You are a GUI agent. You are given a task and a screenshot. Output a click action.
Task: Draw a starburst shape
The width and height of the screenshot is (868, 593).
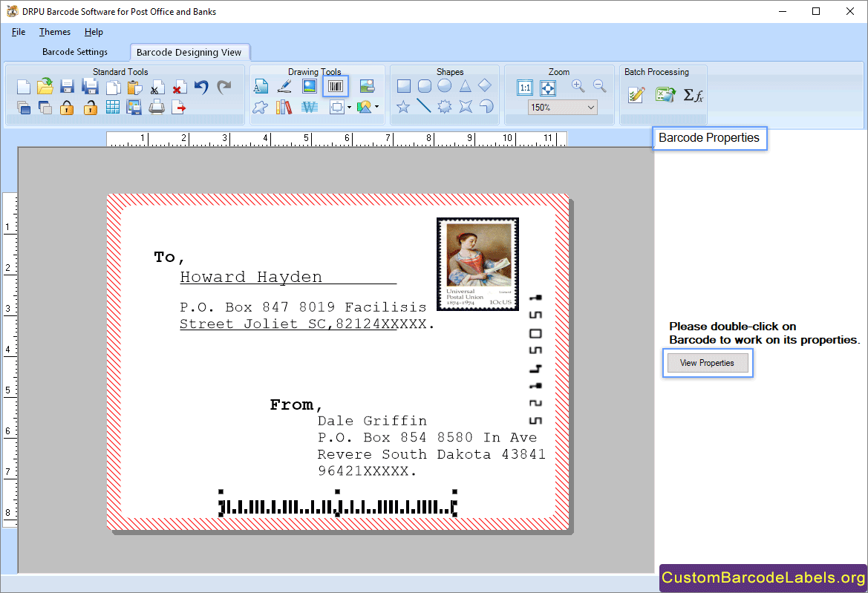[445, 106]
